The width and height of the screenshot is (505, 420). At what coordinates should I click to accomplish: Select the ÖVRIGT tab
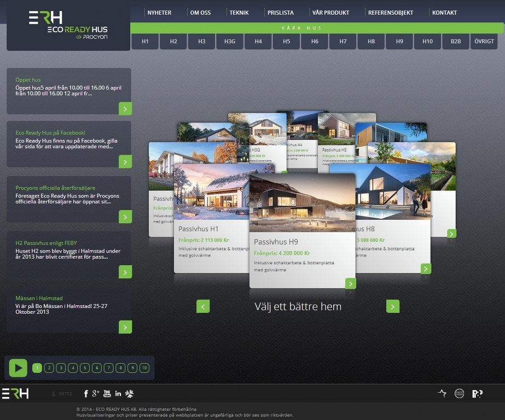click(x=484, y=42)
